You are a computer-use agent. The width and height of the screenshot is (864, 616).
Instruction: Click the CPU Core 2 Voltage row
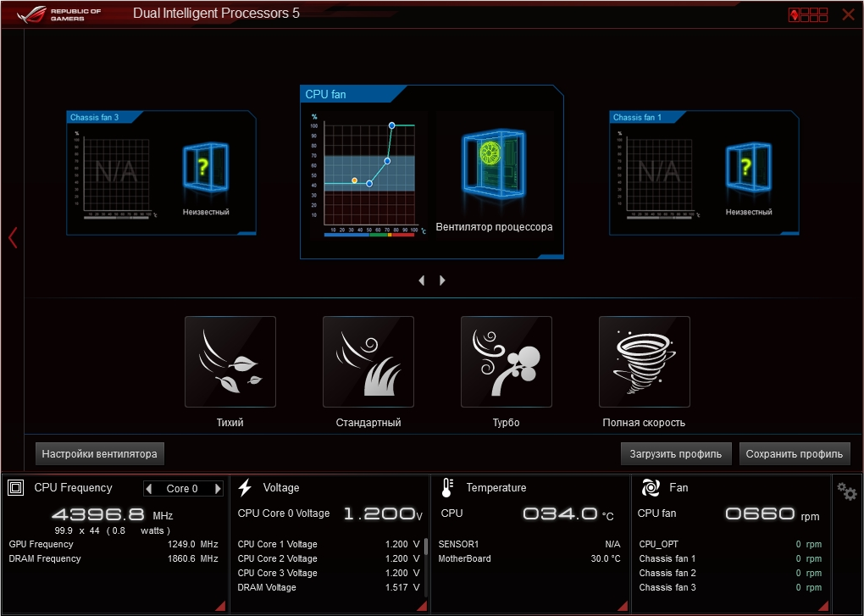pos(329,558)
